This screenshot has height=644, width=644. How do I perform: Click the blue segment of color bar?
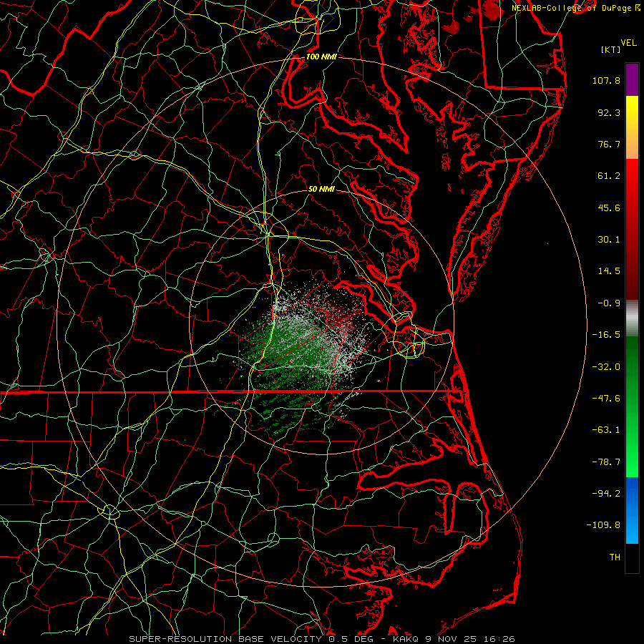pyautogui.click(x=632, y=510)
